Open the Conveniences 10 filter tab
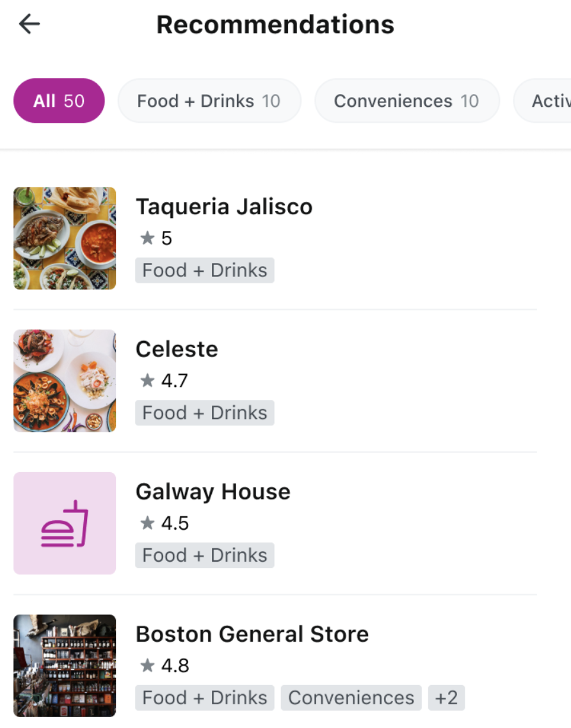The height and width of the screenshot is (728, 571). pyautogui.click(x=406, y=100)
